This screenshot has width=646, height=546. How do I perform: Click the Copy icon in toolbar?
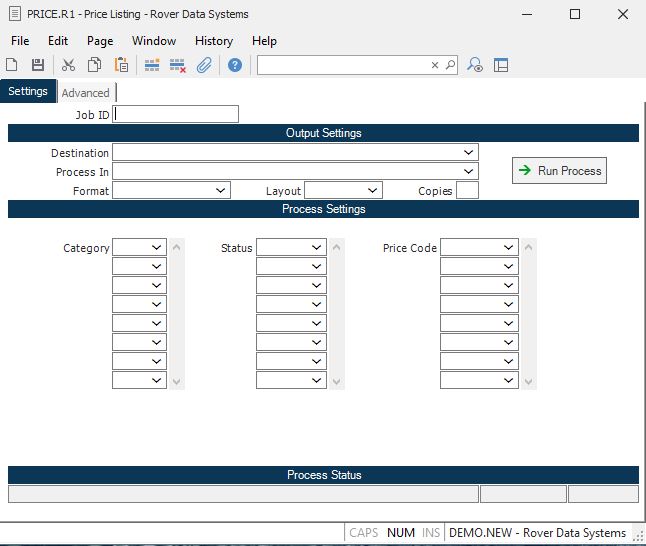pos(94,65)
